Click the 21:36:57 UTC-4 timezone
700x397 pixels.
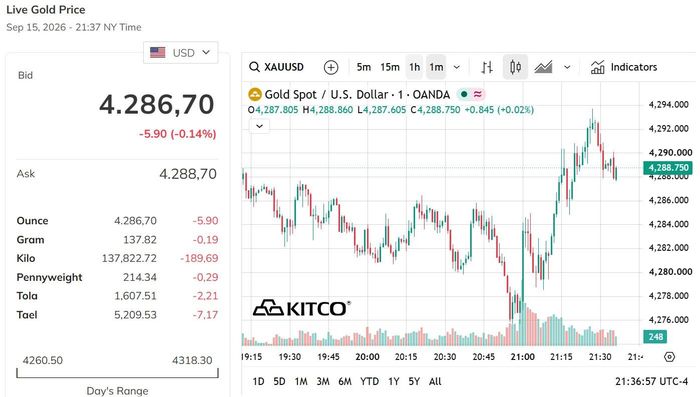click(x=651, y=382)
